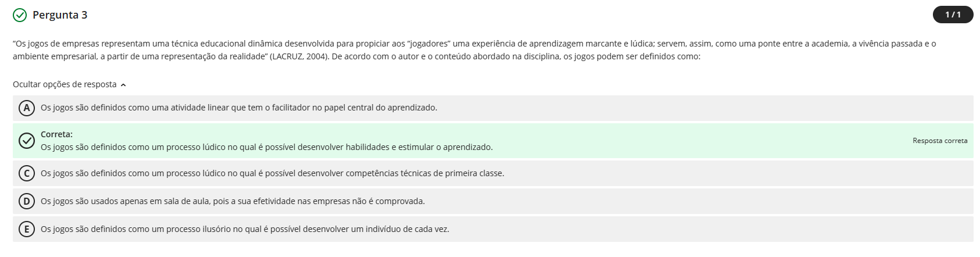
Task: Click the answer text about atividade linear
Action: (x=238, y=108)
